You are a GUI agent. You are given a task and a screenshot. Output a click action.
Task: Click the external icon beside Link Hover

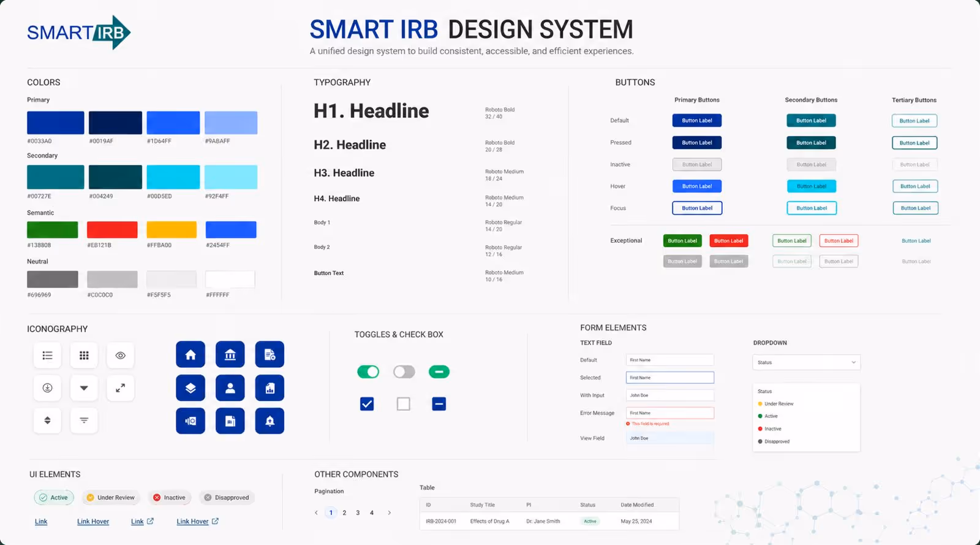[215, 521]
